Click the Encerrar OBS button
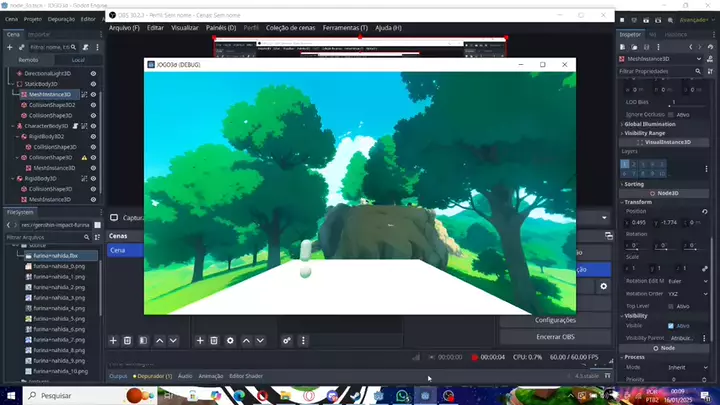The height and width of the screenshot is (405, 720). point(555,335)
